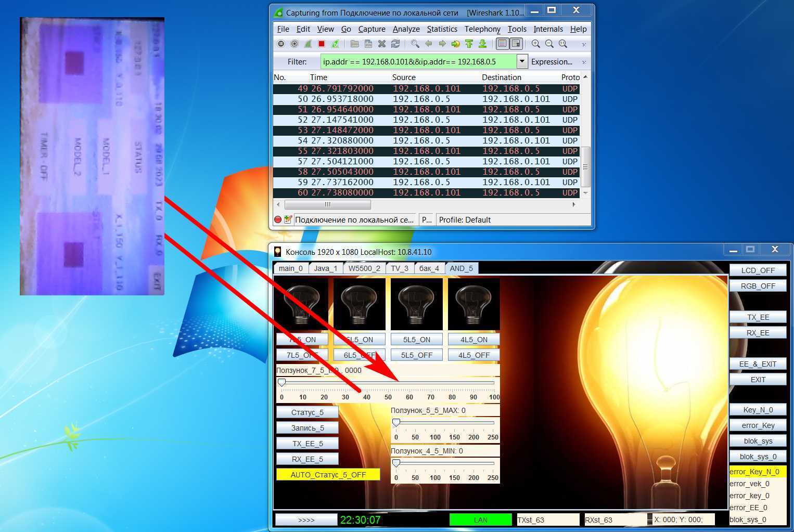Click the Запись_5 button
794x532 pixels.
[307, 428]
